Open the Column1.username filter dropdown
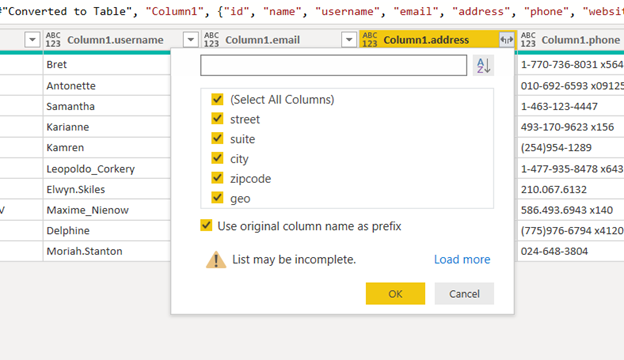Image resolution: width=624 pixels, height=360 pixels. pos(191,40)
